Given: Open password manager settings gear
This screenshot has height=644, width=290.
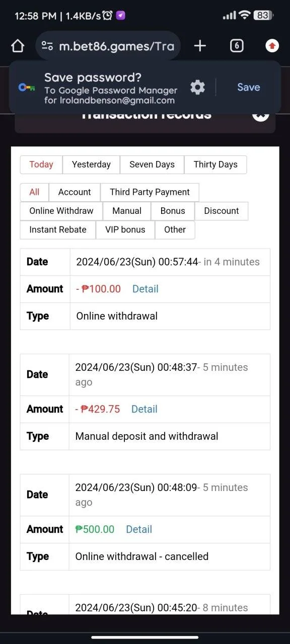Looking at the screenshot, I should 197,87.
